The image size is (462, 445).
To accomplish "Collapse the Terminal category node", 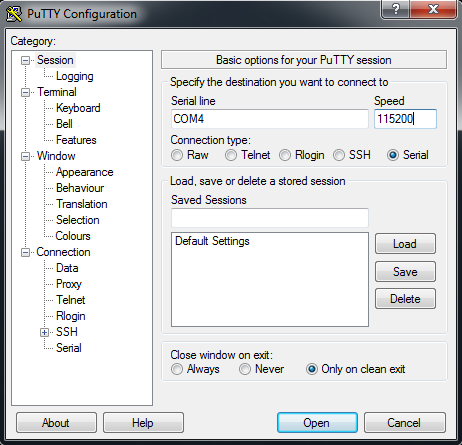I will tap(25, 92).
